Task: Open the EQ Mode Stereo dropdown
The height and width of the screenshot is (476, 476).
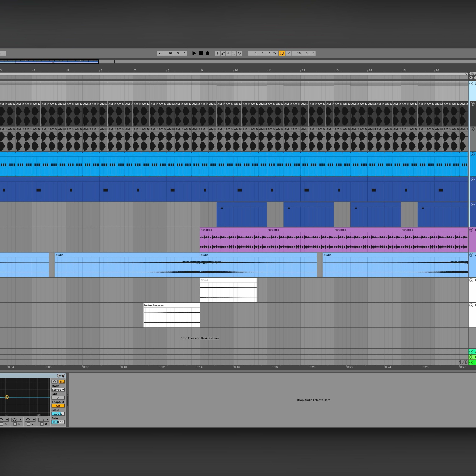Action: tap(58, 390)
